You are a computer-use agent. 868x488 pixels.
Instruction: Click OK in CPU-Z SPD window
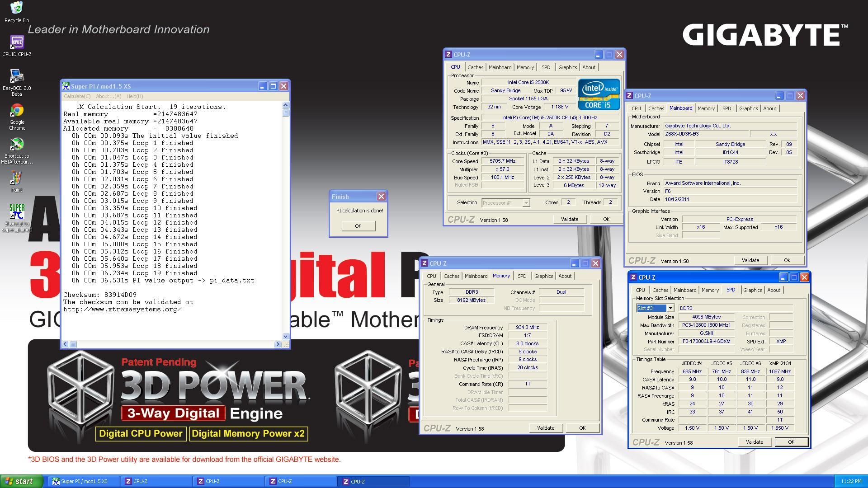(791, 442)
